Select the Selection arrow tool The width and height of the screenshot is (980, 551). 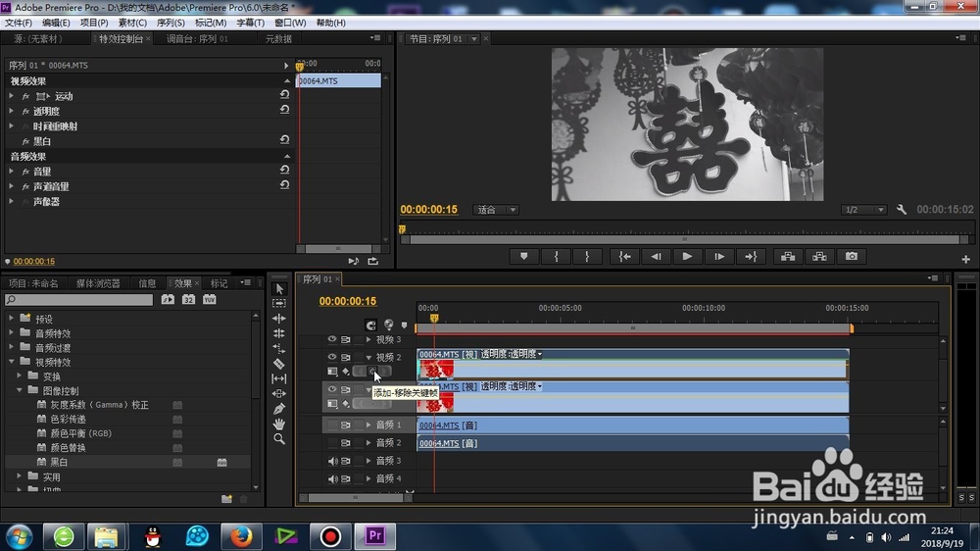click(x=279, y=289)
